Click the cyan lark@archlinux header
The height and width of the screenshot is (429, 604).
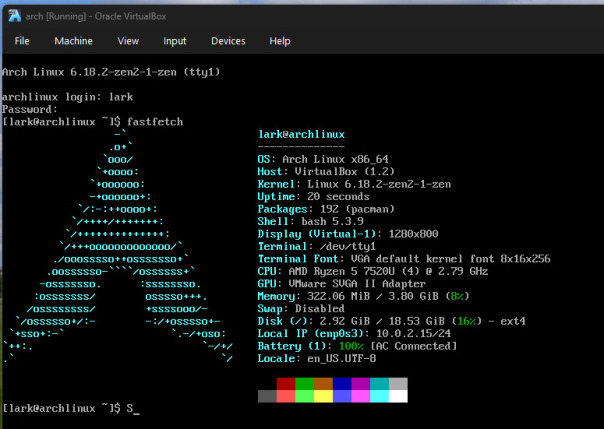[x=301, y=134]
